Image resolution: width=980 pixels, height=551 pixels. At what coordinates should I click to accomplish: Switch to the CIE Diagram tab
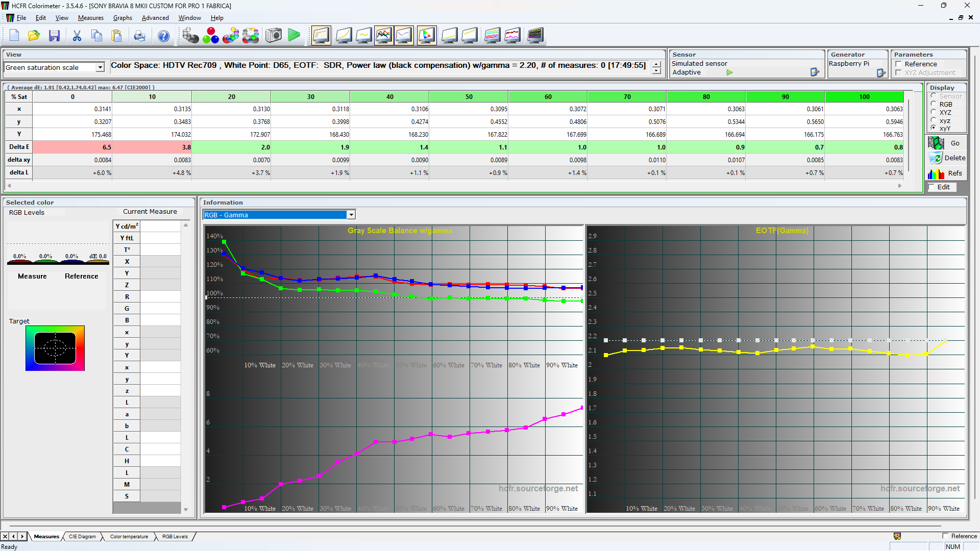pyautogui.click(x=82, y=537)
